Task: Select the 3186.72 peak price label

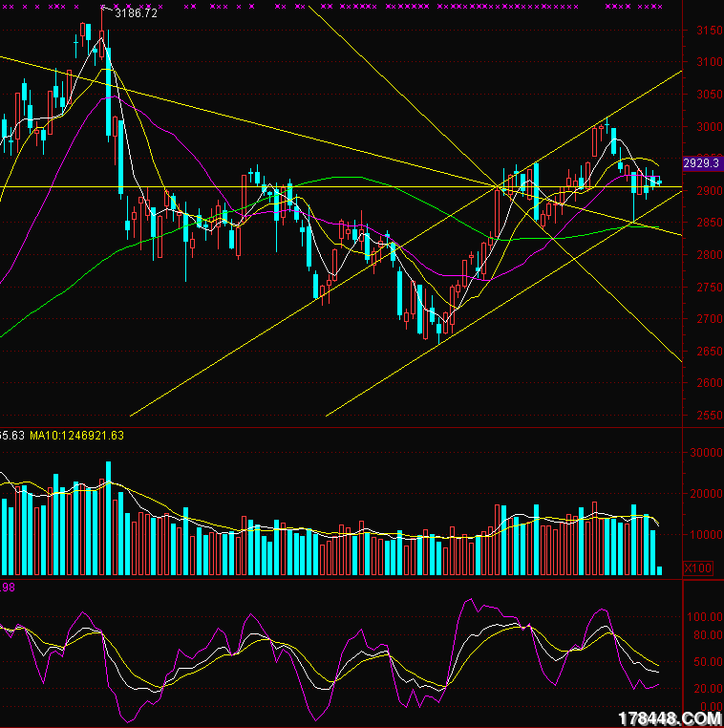Action: (x=136, y=13)
